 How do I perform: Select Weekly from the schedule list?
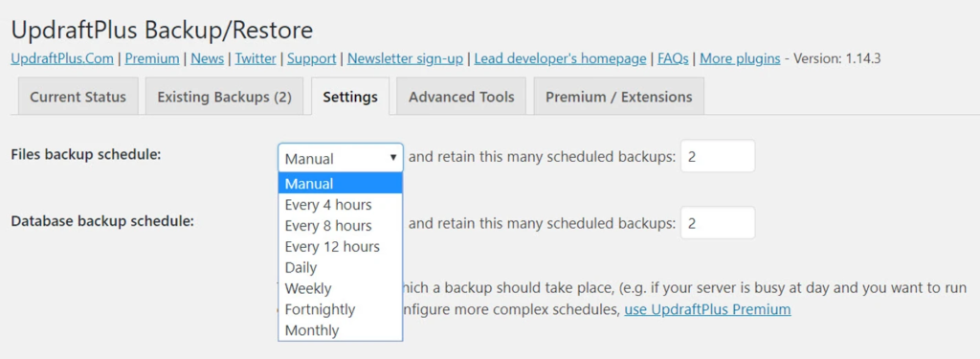341,288
